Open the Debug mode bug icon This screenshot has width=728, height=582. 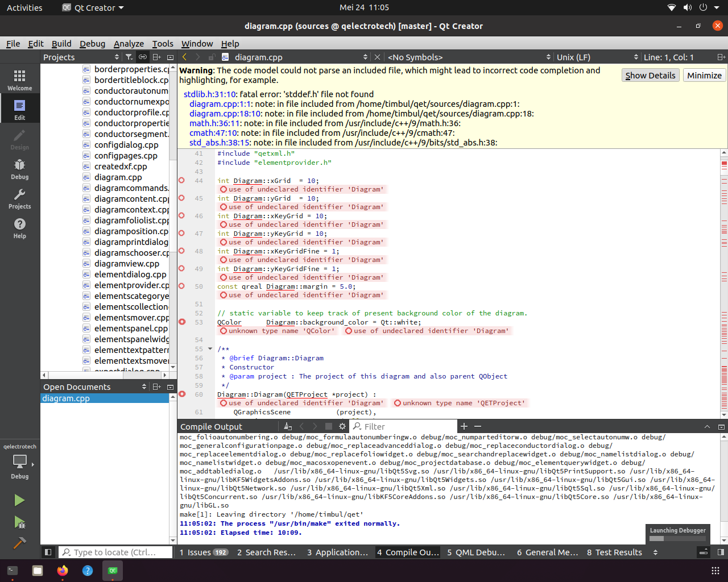[x=19, y=169]
